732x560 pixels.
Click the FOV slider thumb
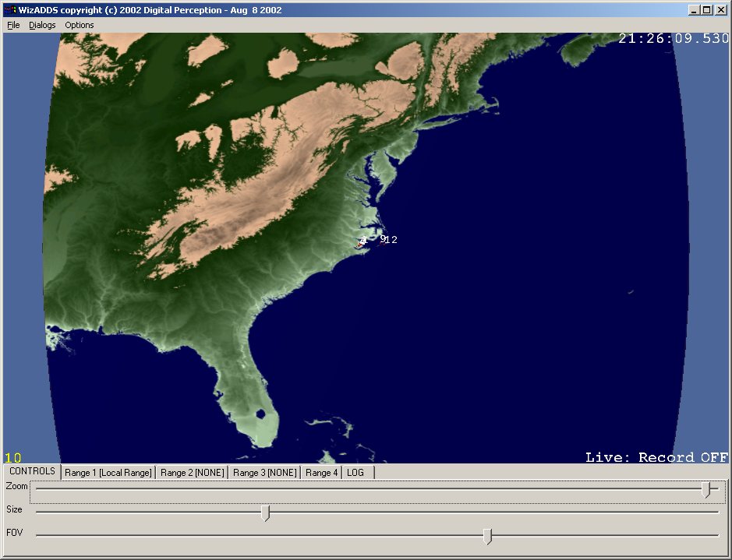click(x=487, y=536)
